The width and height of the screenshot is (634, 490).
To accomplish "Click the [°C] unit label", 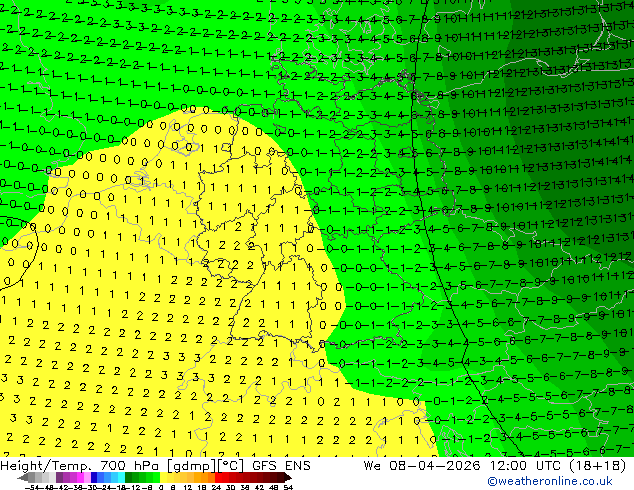I will click(x=231, y=466).
